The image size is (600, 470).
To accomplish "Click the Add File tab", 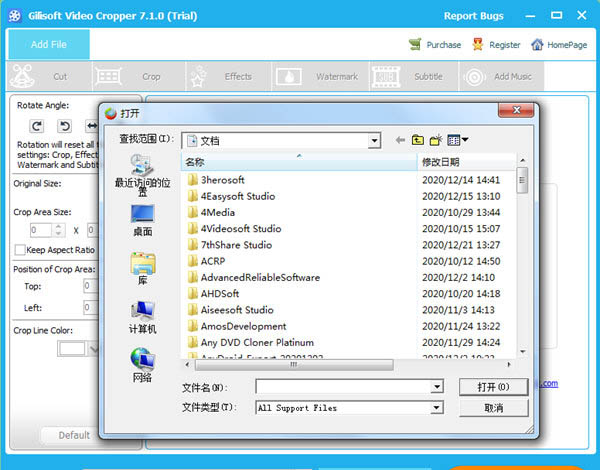I will [49, 44].
